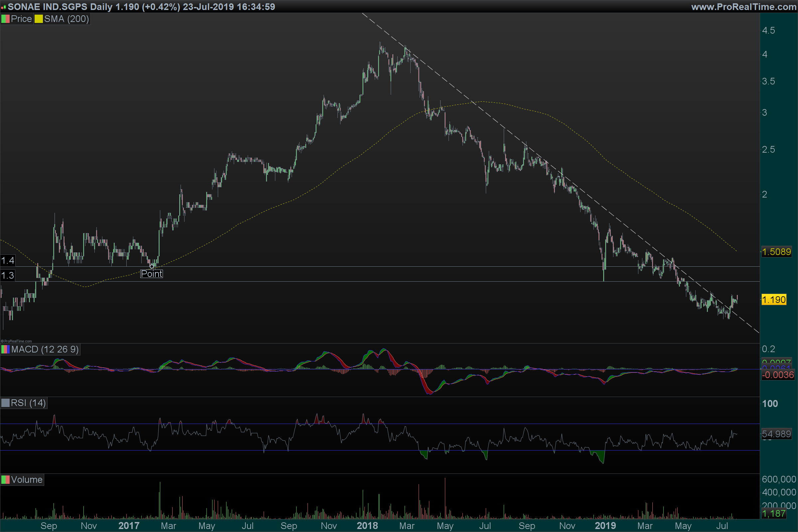The image size is (798, 532).
Task: Select the MACD (12 26 9) panel label
Action: (45, 349)
